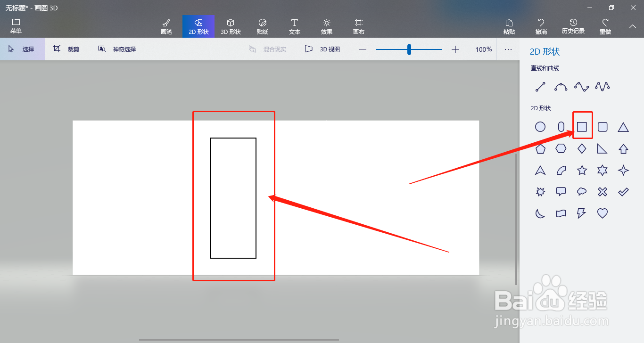The image size is (644, 343).
Task: Pick the arrowhead shape
Action: pyautogui.click(x=540, y=170)
